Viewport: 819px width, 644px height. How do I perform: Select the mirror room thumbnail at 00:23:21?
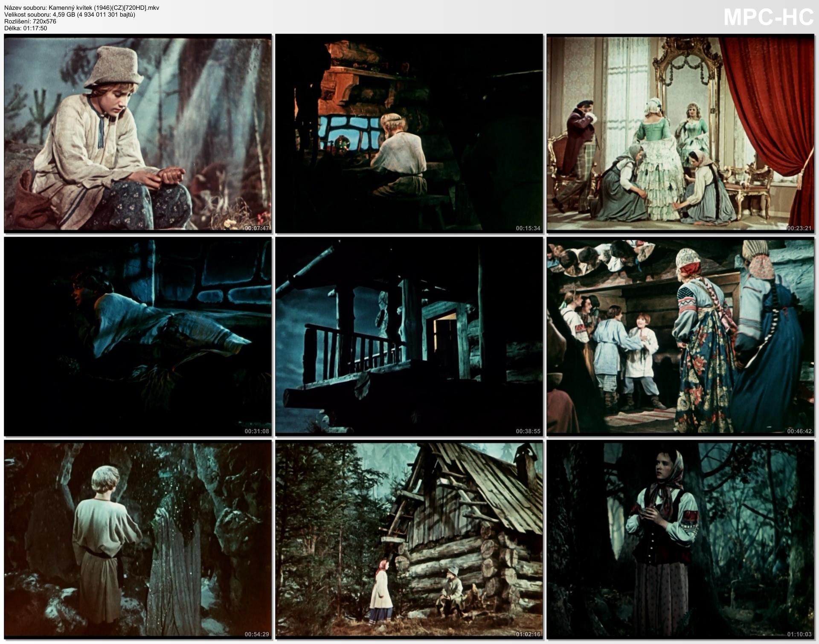point(680,133)
